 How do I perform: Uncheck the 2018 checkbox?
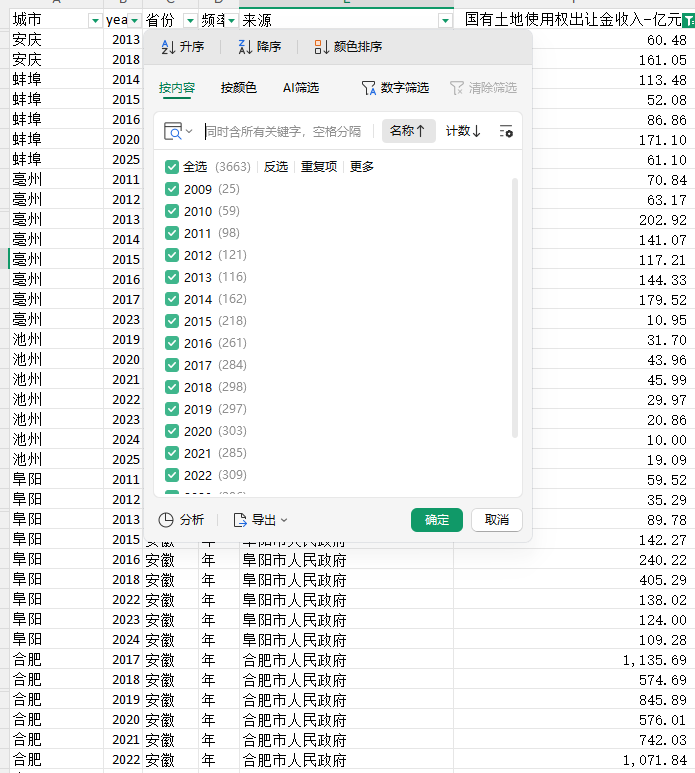click(172, 387)
